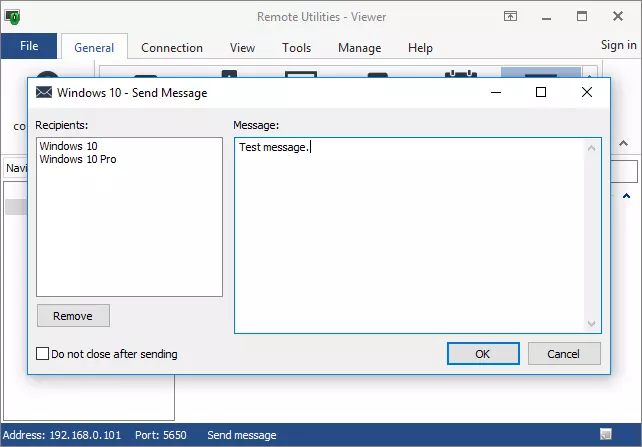The width and height of the screenshot is (642, 447).
Task: Click inside the Message text field
Action: tap(410, 240)
